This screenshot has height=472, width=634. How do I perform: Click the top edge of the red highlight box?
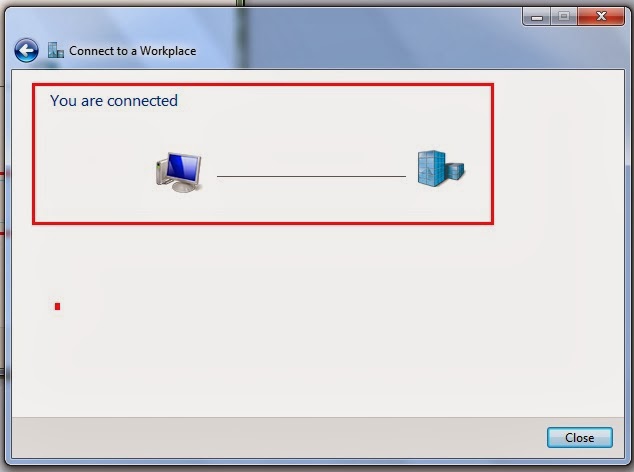pyautogui.click(x=263, y=85)
